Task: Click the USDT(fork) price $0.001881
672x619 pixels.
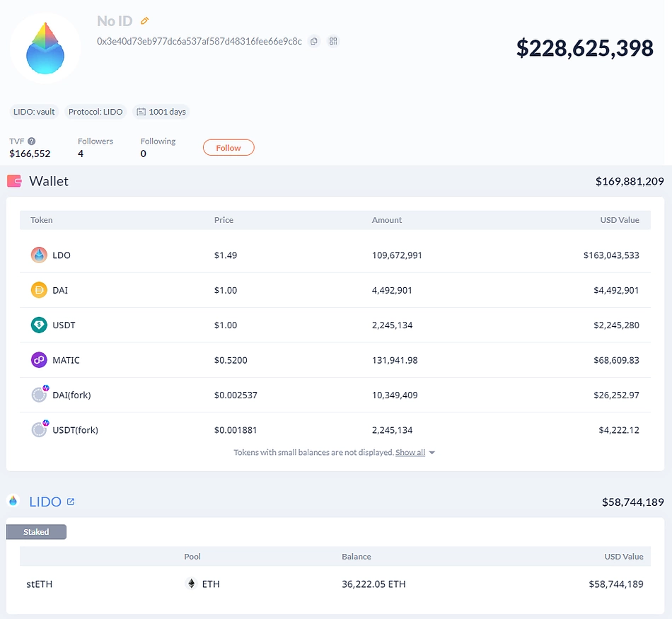Action: tap(236, 430)
